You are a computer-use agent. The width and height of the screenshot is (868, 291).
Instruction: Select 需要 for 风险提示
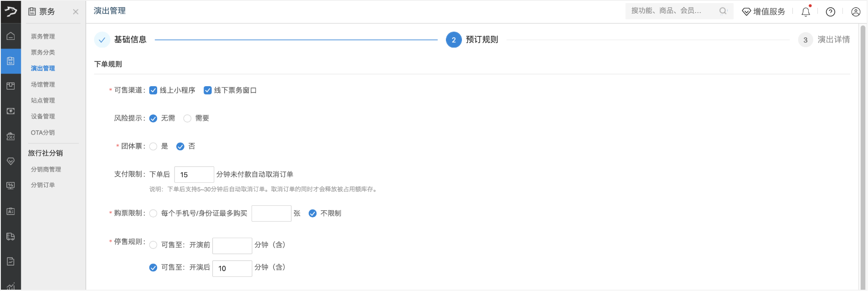coord(187,119)
